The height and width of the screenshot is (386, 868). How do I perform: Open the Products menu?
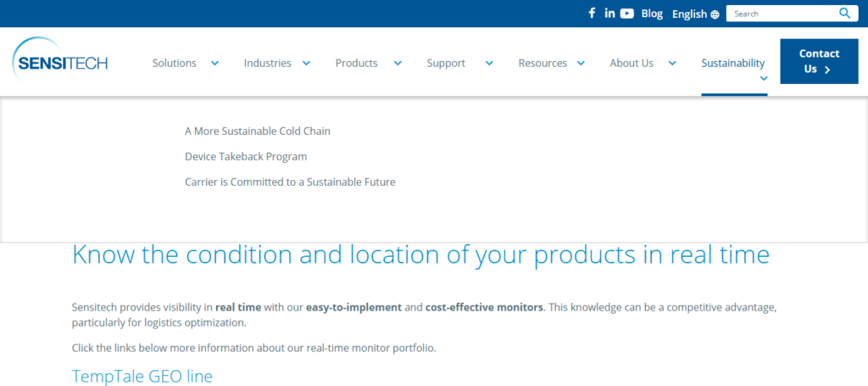(x=357, y=63)
